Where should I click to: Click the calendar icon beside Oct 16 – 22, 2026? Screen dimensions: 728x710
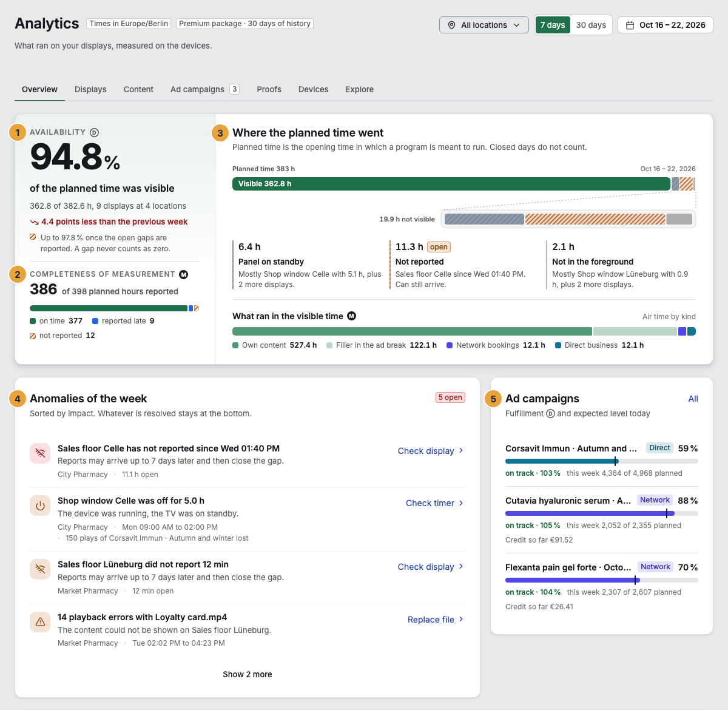(x=630, y=25)
